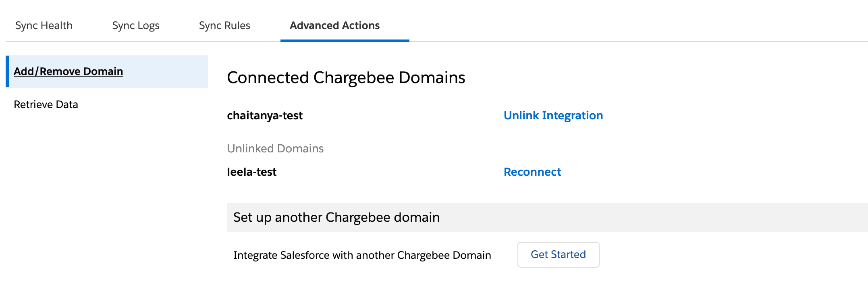Switch to the Sync Health tab
Screen dimensions: 868x287
(44, 25)
